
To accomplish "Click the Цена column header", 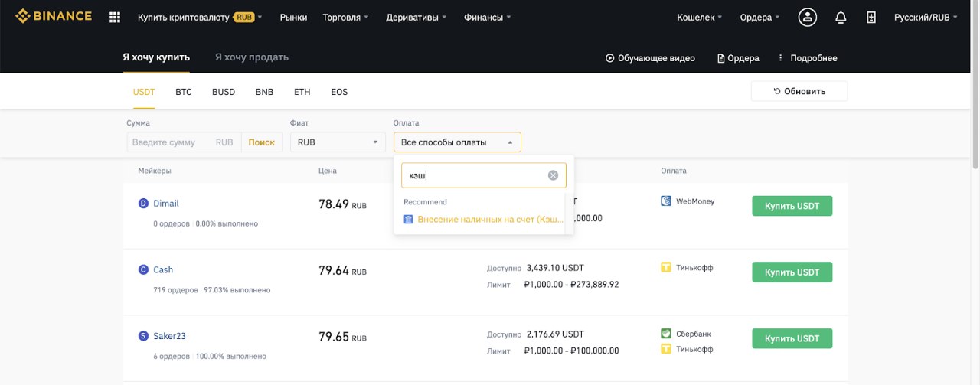I will tap(328, 171).
